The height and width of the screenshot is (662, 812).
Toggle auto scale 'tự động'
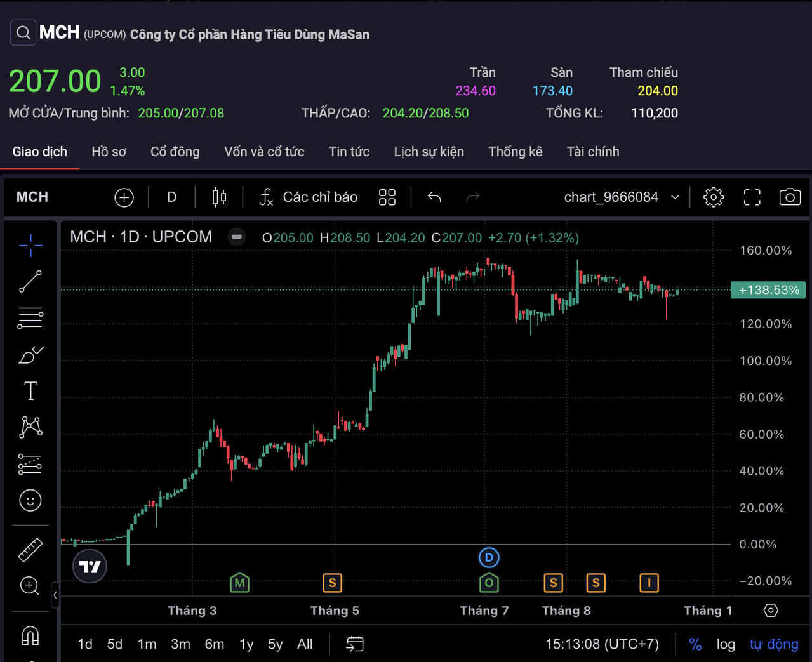tap(774, 644)
